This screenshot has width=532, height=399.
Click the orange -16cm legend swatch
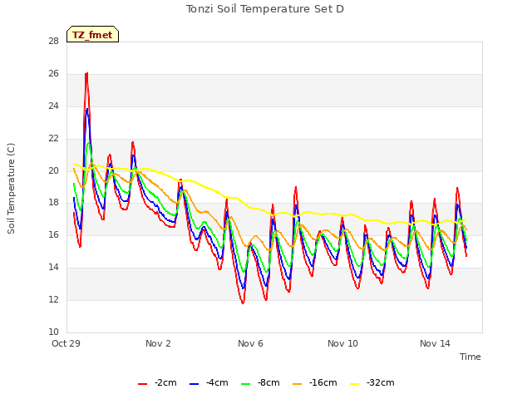(298, 384)
